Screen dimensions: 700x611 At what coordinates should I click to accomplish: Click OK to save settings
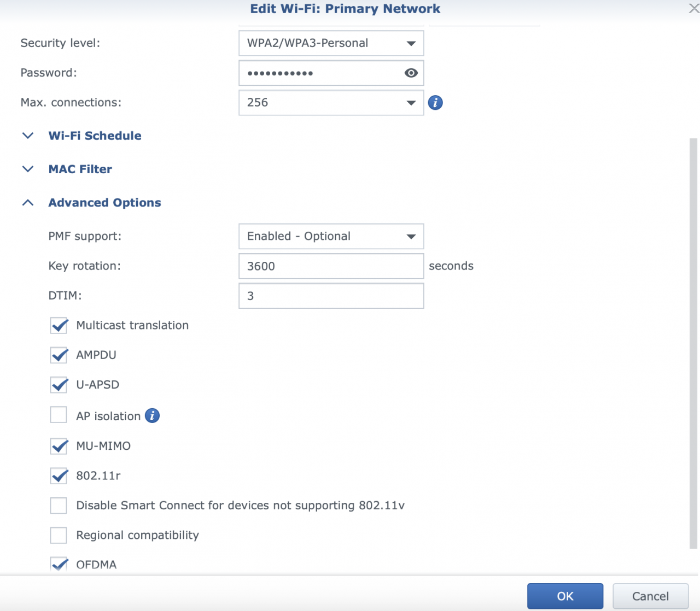tap(565, 596)
